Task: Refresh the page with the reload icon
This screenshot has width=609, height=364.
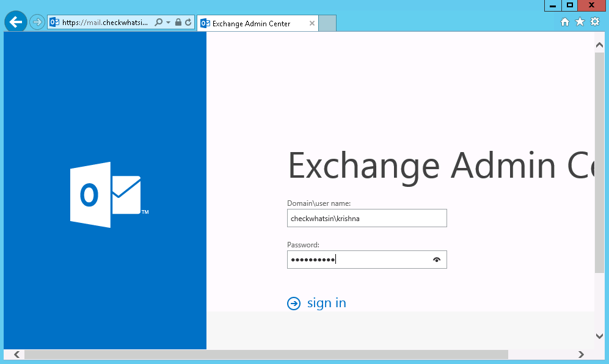Action: tap(188, 22)
